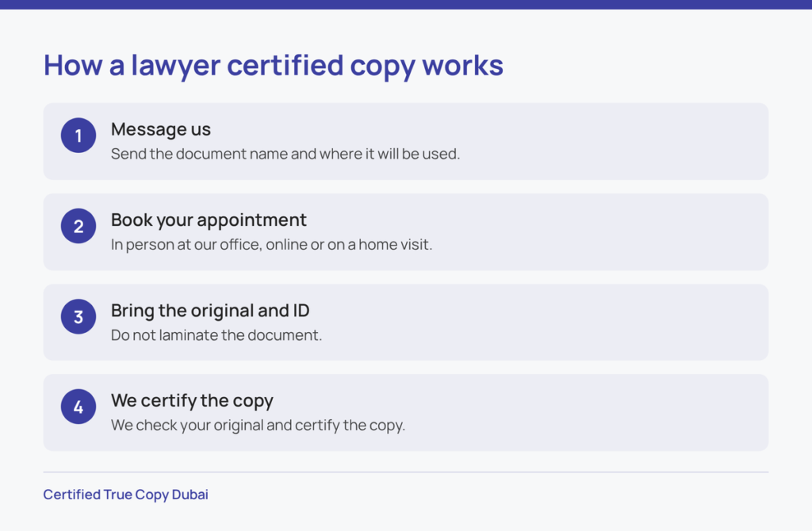Click the "Certified True Copy Dubai" footer text
The height and width of the screenshot is (531, 812).
[126, 495]
